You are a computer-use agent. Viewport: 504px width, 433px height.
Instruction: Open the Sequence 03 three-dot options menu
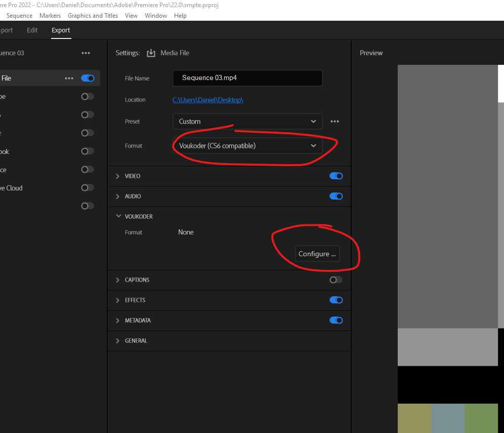[86, 53]
